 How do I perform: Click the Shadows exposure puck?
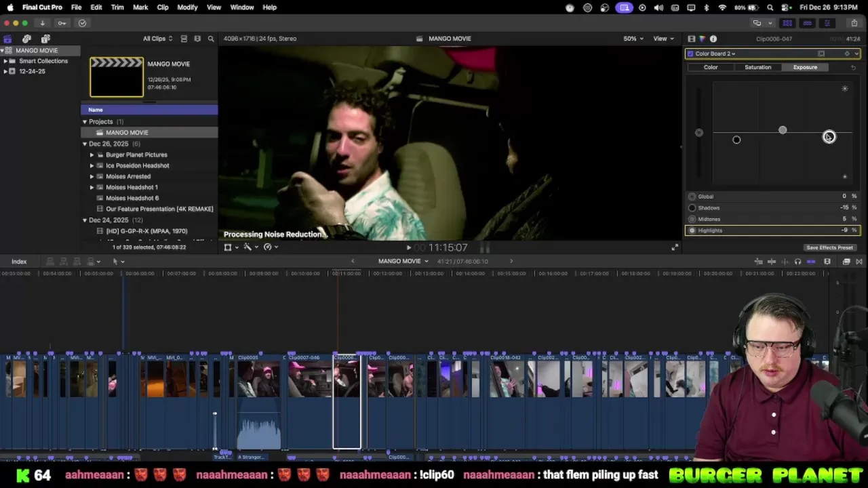736,140
